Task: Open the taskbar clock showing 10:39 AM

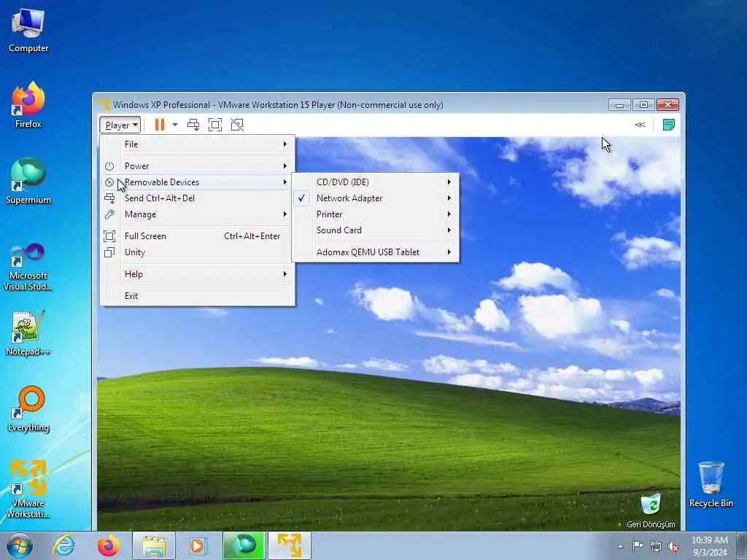Action: click(x=709, y=546)
